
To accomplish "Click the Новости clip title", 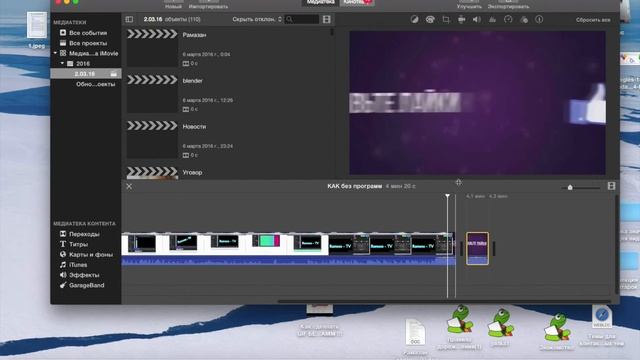I will pyautogui.click(x=194, y=127).
